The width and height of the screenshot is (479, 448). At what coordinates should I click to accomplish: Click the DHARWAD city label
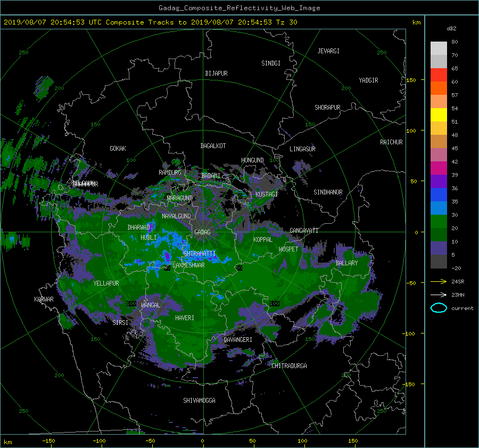[x=139, y=227]
